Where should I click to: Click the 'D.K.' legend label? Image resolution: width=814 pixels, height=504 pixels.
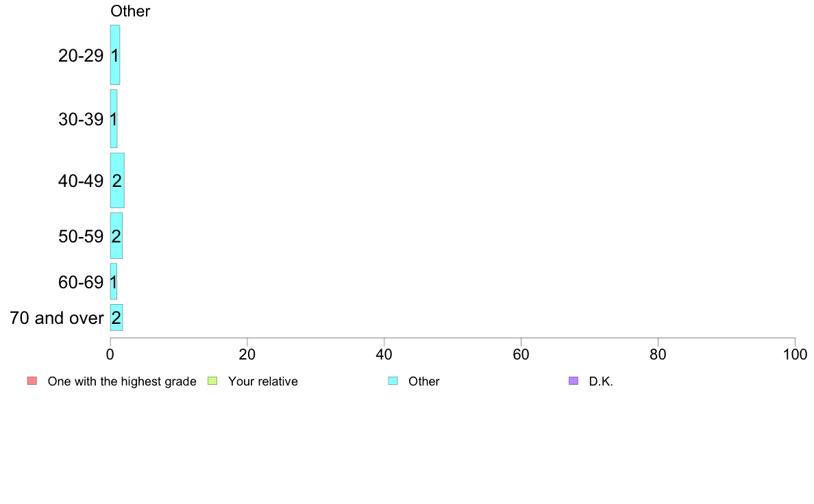tap(601, 381)
